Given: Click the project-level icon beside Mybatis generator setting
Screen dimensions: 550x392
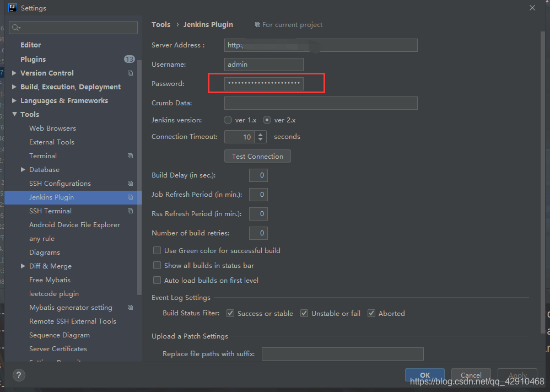Looking at the screenshot, I should (130, 308).
